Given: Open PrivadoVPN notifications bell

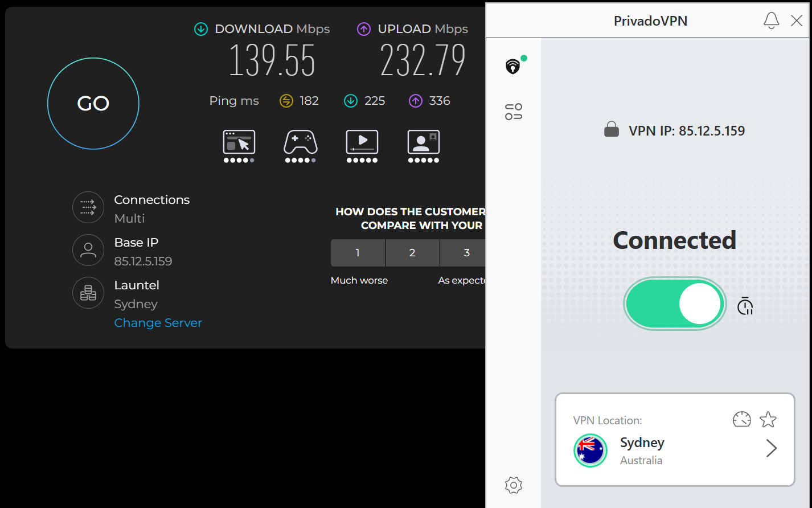Looking at the screenshot, I should click(771, 21).
